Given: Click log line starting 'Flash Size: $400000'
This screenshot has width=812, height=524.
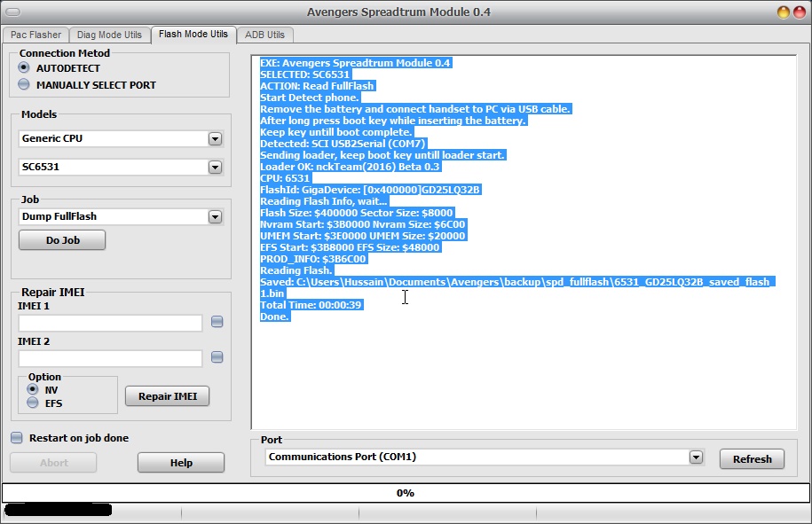Looking at the screenshot, I should (357, 213).
